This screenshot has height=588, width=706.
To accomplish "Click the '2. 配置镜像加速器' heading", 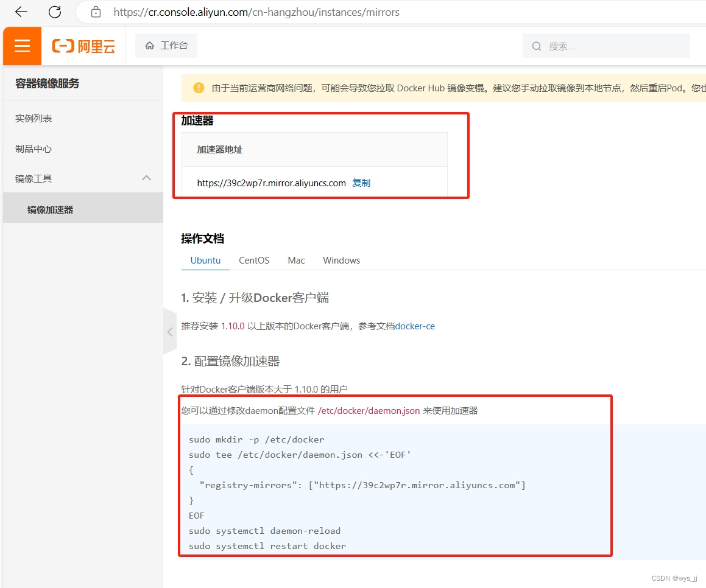I will coord(230,361).
